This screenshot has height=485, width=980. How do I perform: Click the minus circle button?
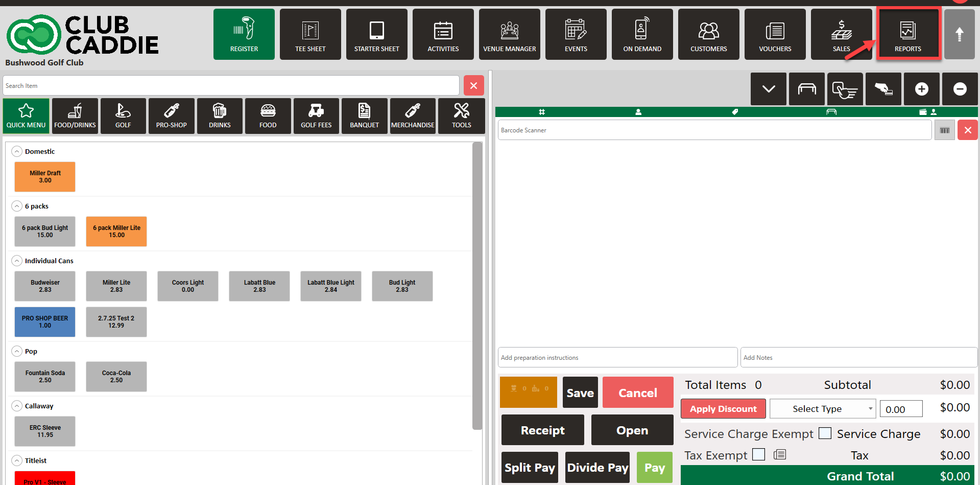[960, 89]
